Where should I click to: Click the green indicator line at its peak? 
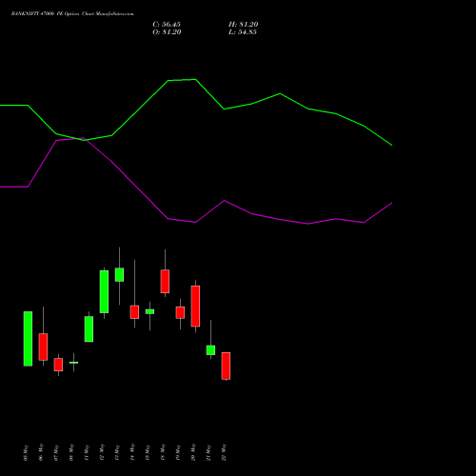pyautogui.click(x=195, y=79)
